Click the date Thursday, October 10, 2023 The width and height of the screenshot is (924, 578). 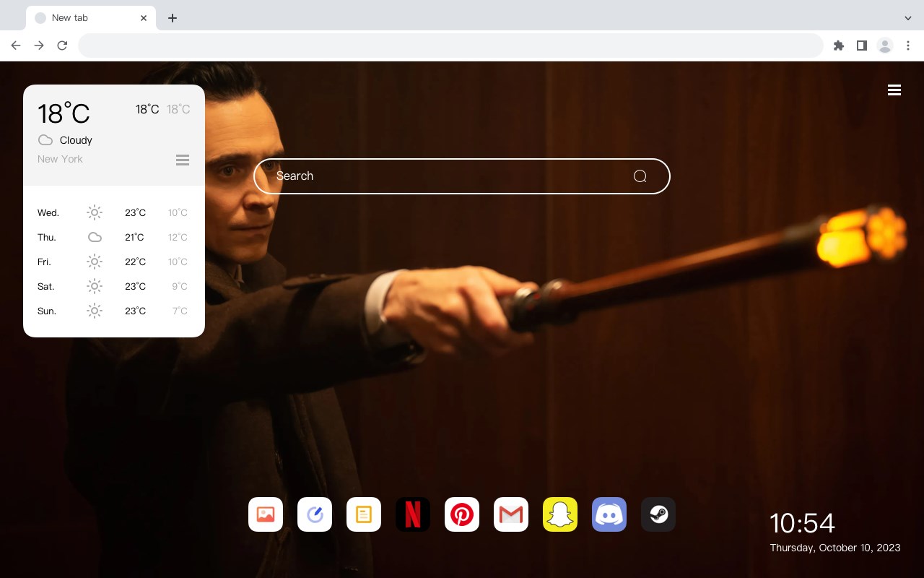click(835, 548)
